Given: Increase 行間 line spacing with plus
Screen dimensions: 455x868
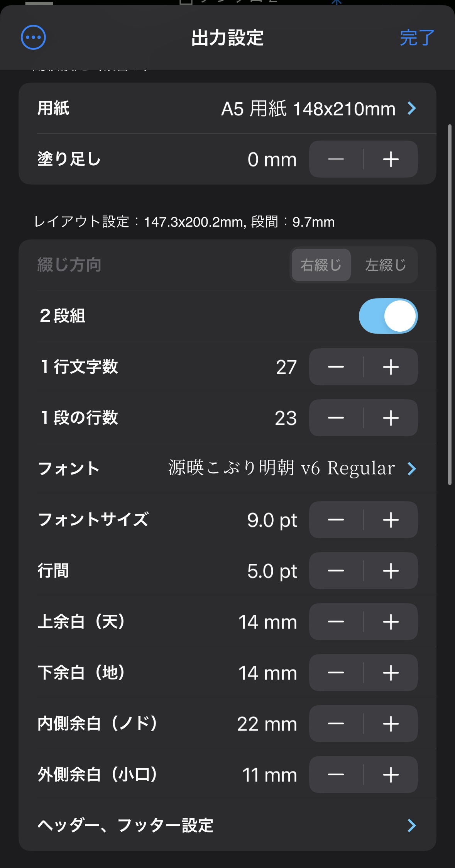Looking at the screenshot, I should coord(391,571).
